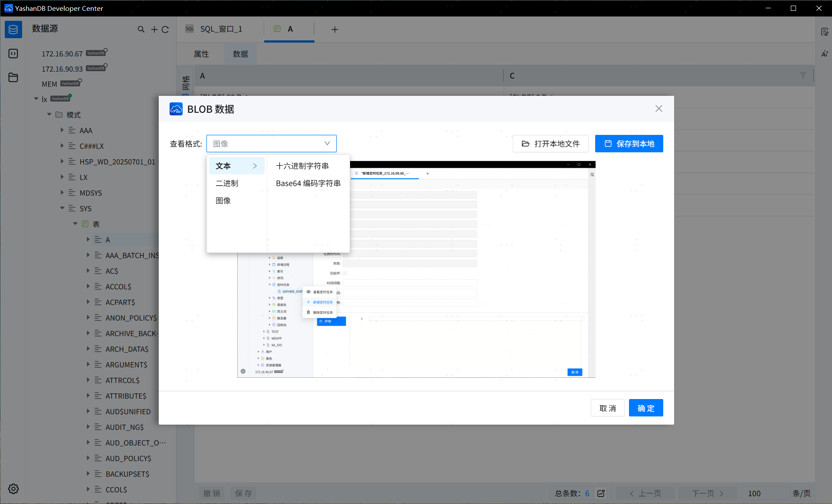Toggle the filter on column C header

(803, 75)
